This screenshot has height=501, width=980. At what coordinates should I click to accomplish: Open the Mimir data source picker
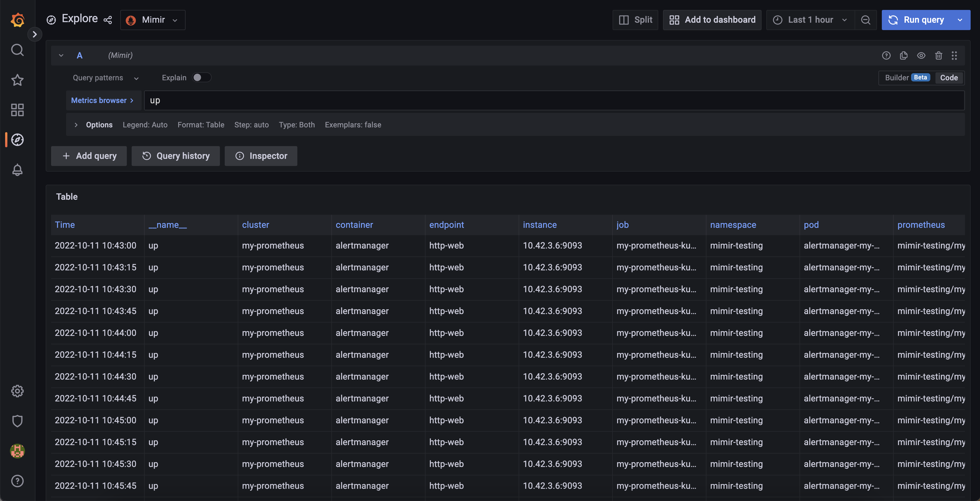[x=152, y=20]
